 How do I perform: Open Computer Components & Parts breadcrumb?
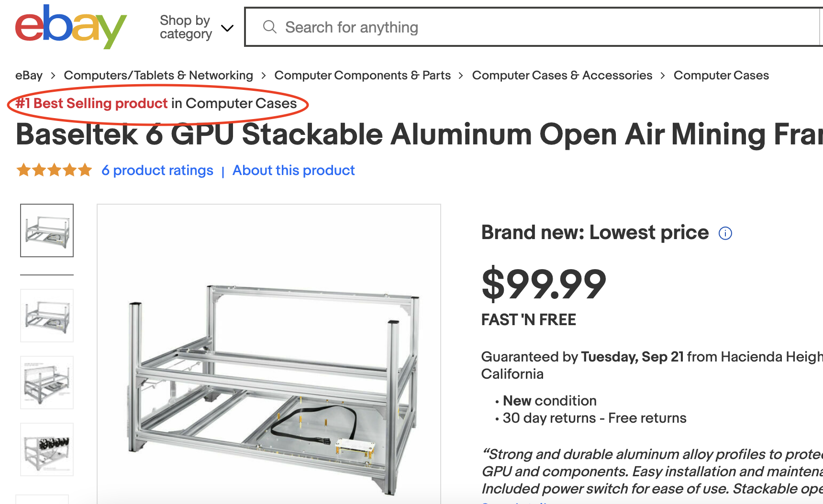(x=362, y=75)
